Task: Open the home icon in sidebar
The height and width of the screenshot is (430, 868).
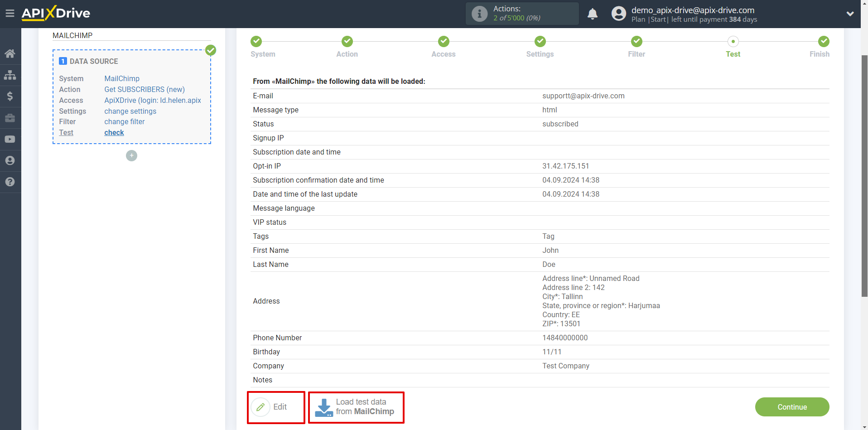Action: pyautogui.click(x=10, y=53)
